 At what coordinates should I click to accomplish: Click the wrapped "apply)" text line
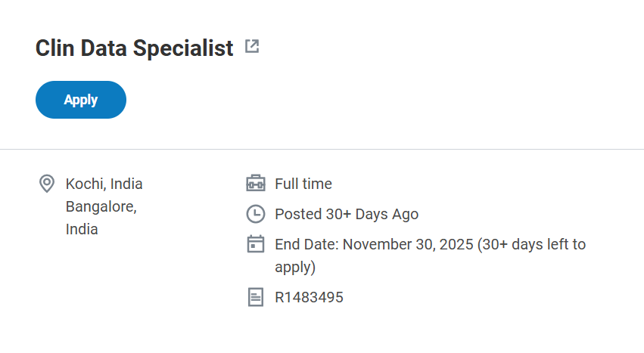pyautogui.click(x=294, y=267)
